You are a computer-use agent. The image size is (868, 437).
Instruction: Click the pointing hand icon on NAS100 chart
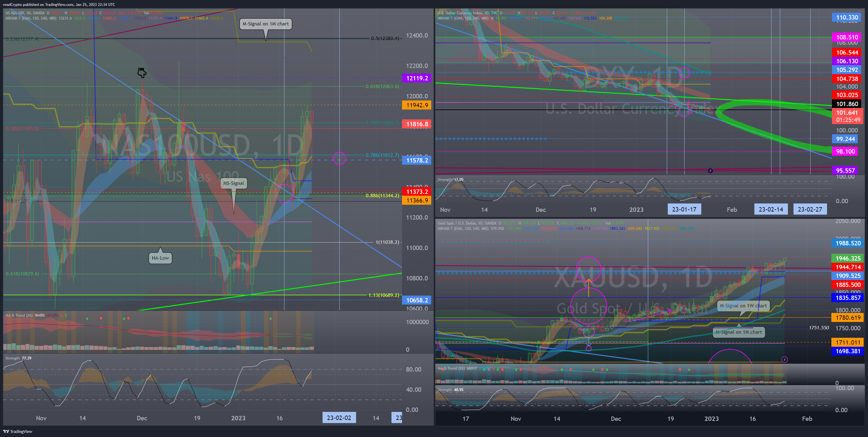click(x=142, y=72)
